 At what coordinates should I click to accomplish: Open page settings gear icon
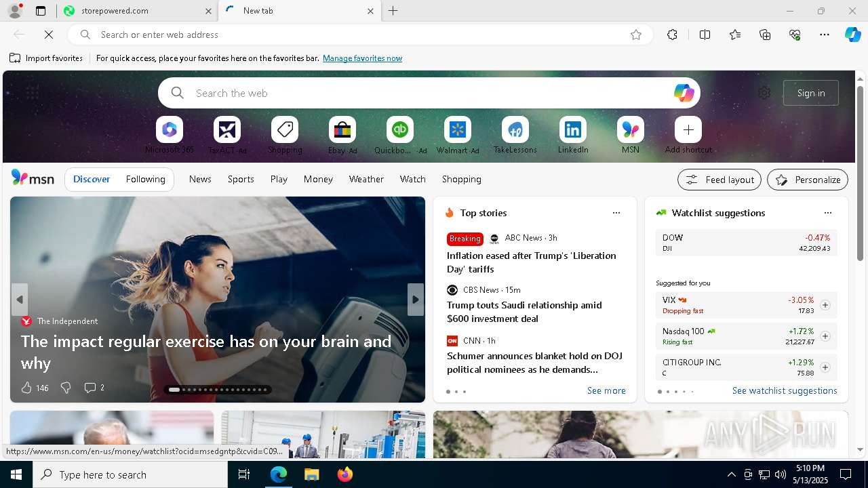764,93
